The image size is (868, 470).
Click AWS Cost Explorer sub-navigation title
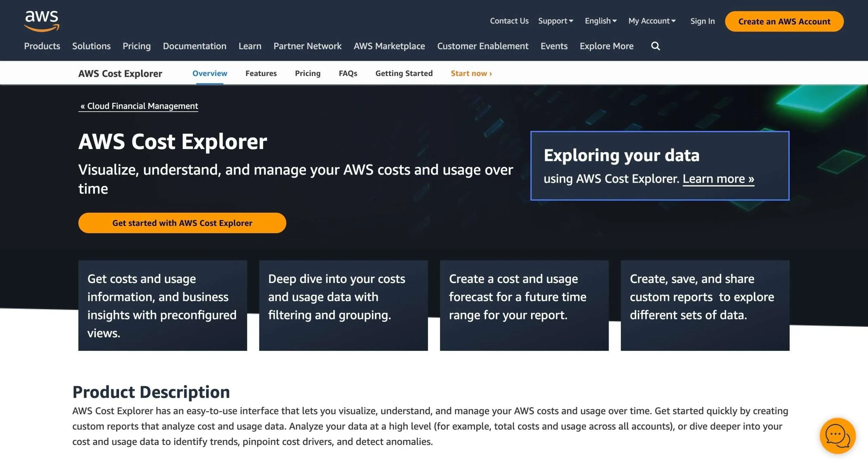120,73
